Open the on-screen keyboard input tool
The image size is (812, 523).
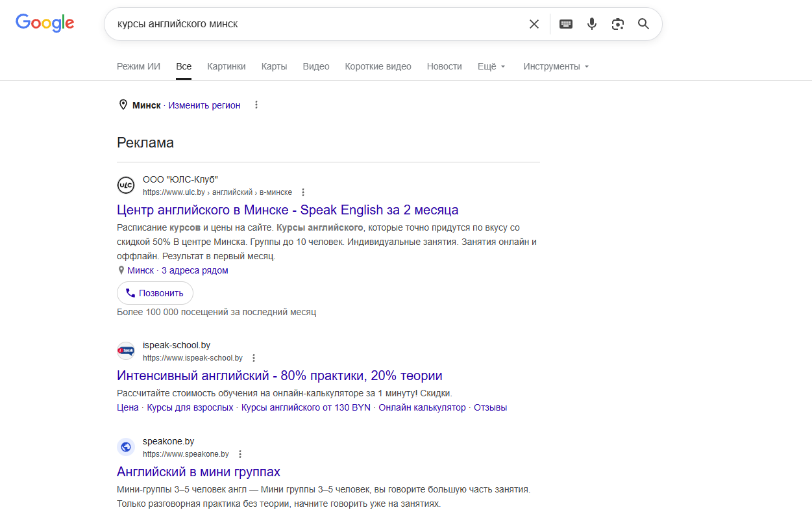click(566, 24)
